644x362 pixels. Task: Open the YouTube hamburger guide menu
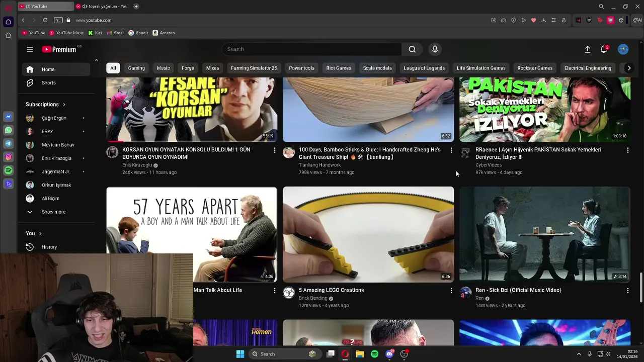[30, 49]
